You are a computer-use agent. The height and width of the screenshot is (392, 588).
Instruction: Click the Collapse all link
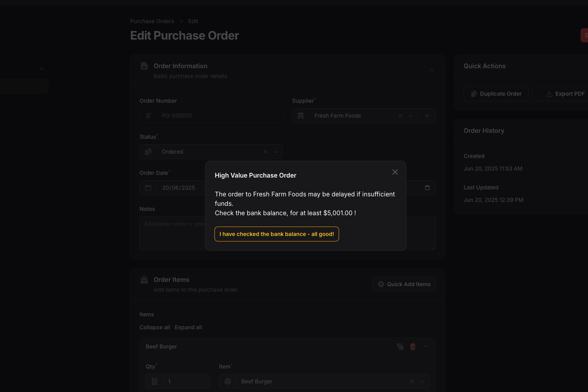click(154, 327)
